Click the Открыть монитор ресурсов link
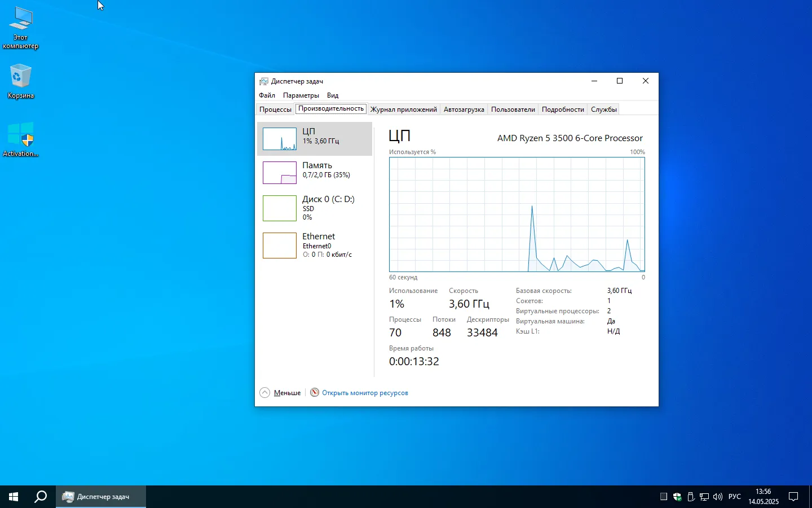Viewport: 812px width, 508px height. [365, 393]
